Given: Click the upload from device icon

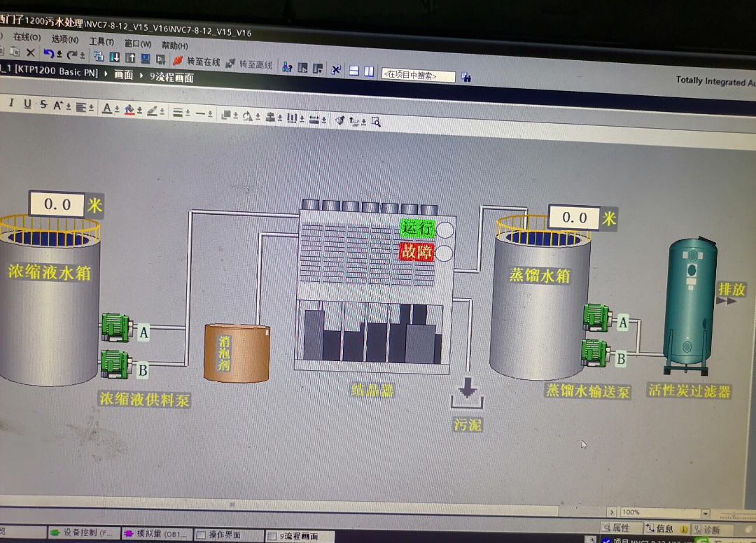Looking at the screenshot, I should tap(130, 58).
